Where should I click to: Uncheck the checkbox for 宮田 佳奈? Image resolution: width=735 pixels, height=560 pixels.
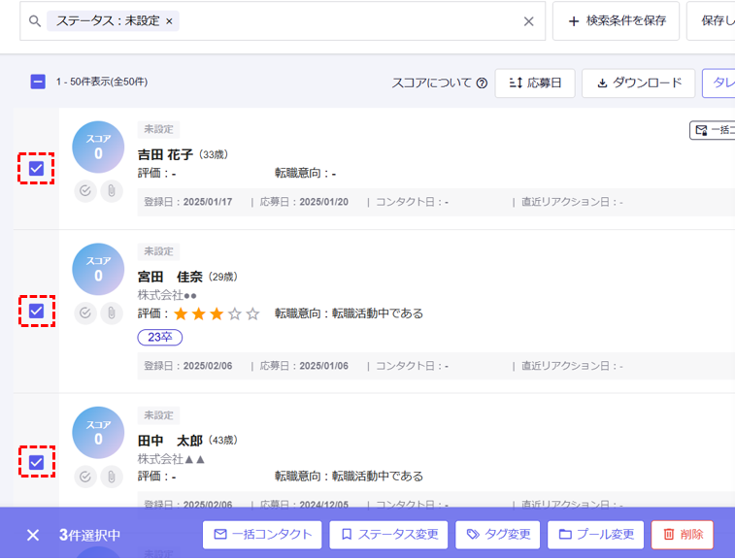point(37,312)
